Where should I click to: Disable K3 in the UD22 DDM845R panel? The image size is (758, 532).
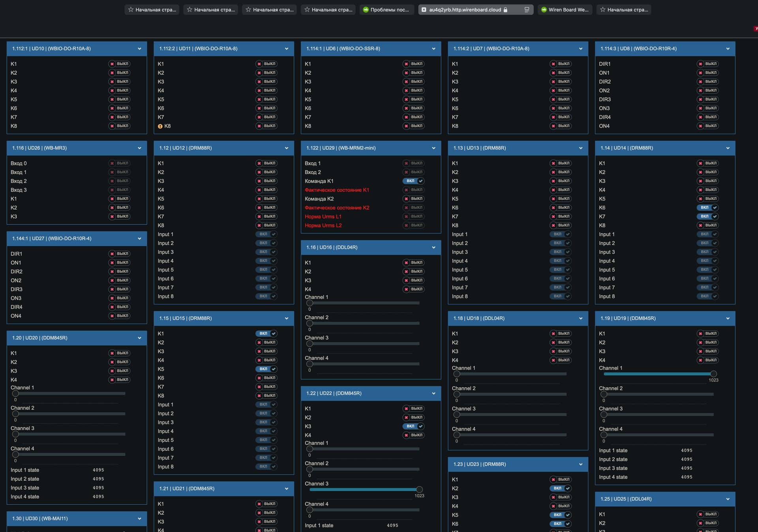413,426
